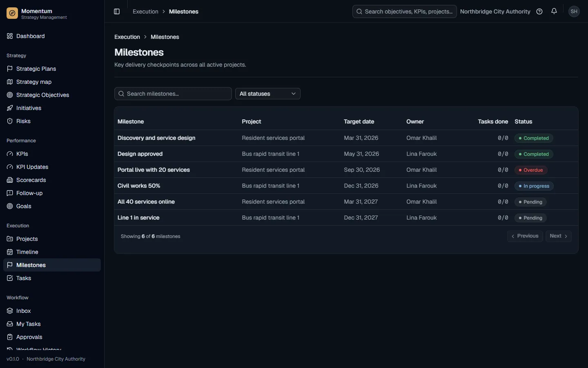Click the Momentum logo icon
Screen dimensions: 588x368
pyautogui.click(x=12, y=13)
